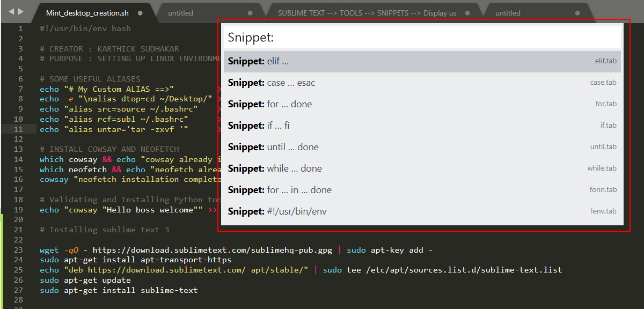Pick the 'if ... fi' snippet
644x309 pixels.
[x=422, y=126]
